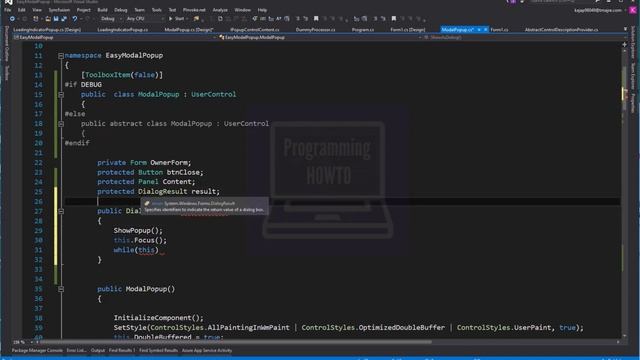Open Find Results 1 panel tab
Image resolution: width=640 pixels, height=360 pixels.
tap(122, 350)
